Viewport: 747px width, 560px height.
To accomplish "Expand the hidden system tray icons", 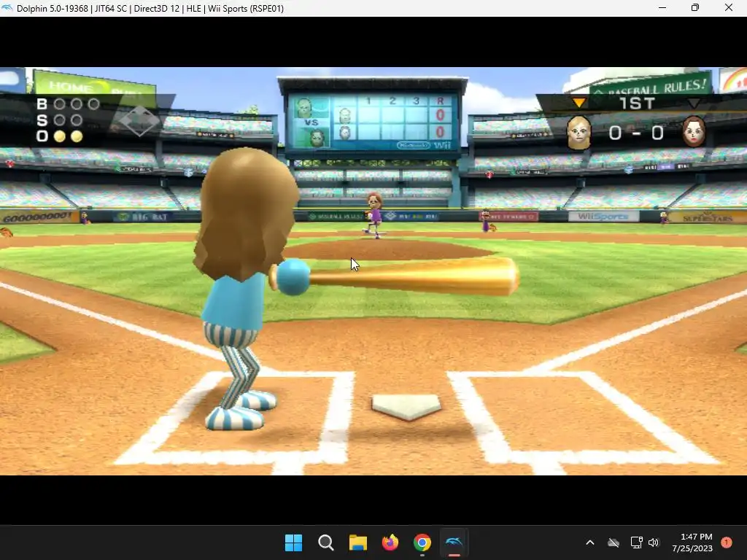I will (589, 542).
